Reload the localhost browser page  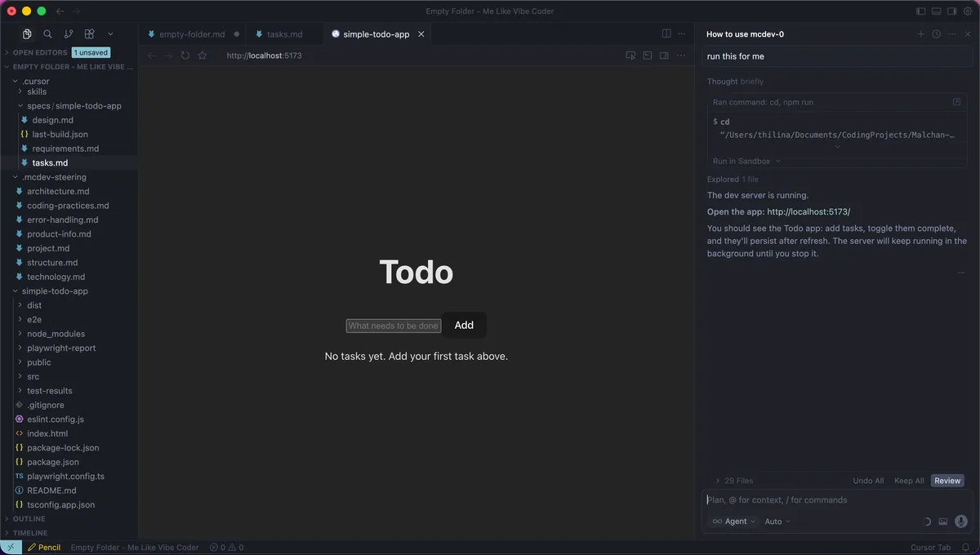pos(185,55)
